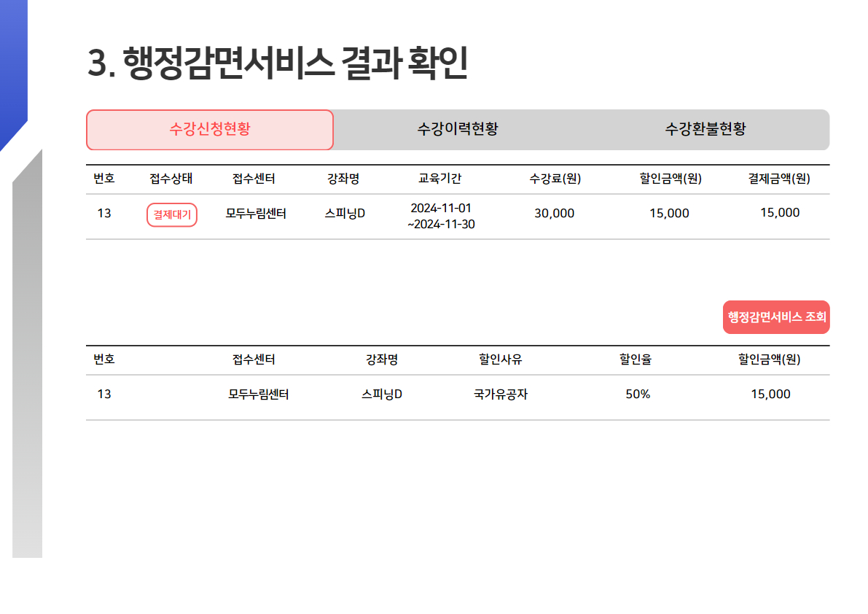
Task: Select the 국가유공자 discount reason cell
Action: tap(500, 395)
